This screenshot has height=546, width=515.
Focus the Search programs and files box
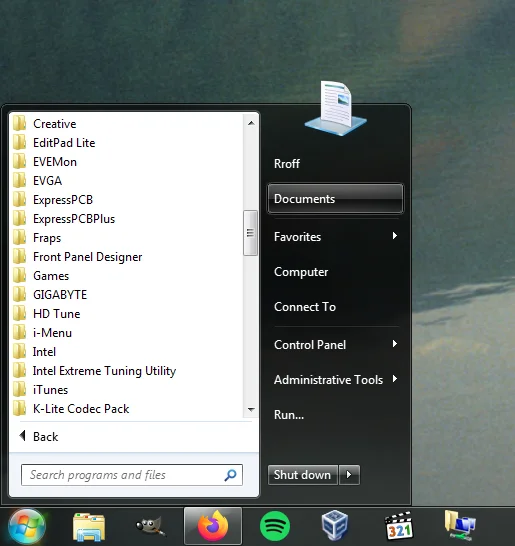point(132,475)
